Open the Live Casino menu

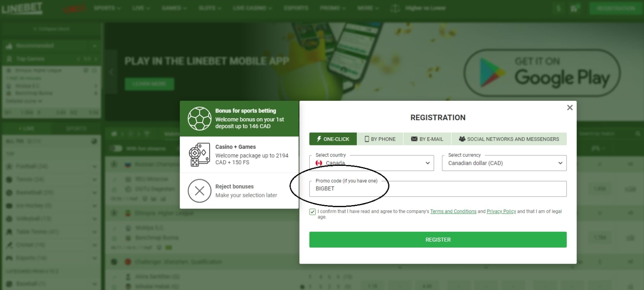click(252, 8)
